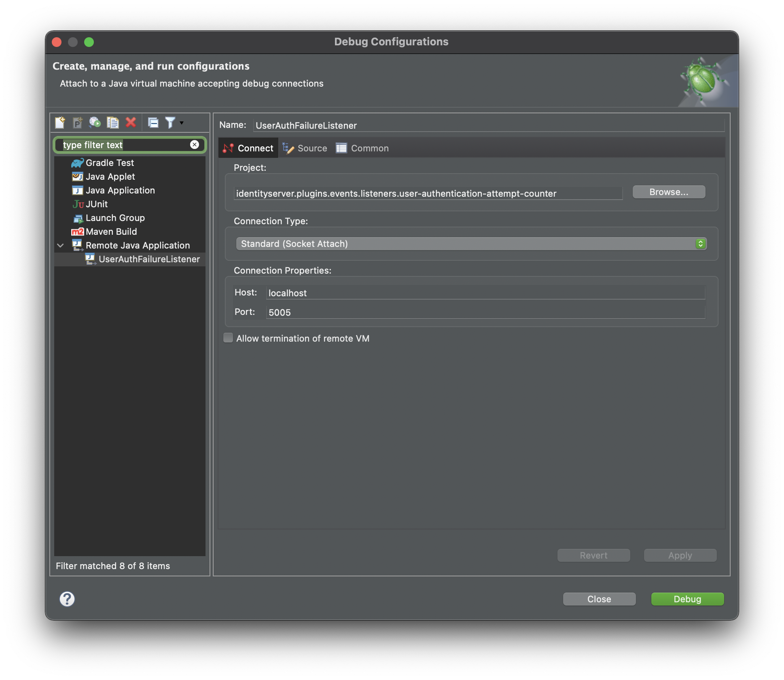The image size is (784, 680).
Task: Collapse all configurations in the tree
Action: pos(153,122)
